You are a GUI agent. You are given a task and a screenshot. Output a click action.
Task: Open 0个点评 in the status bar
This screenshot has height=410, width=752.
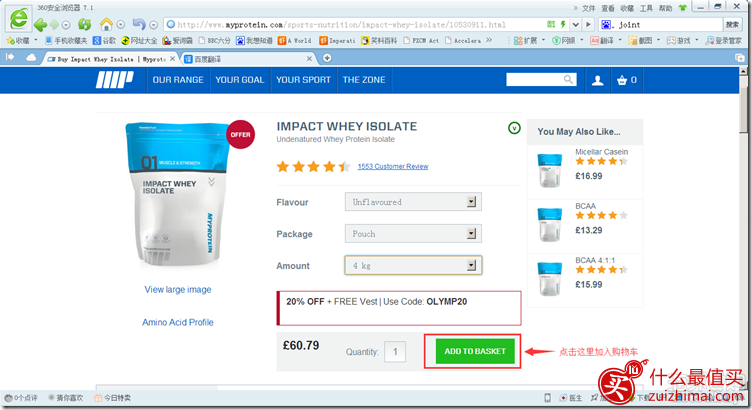(21, 398)
